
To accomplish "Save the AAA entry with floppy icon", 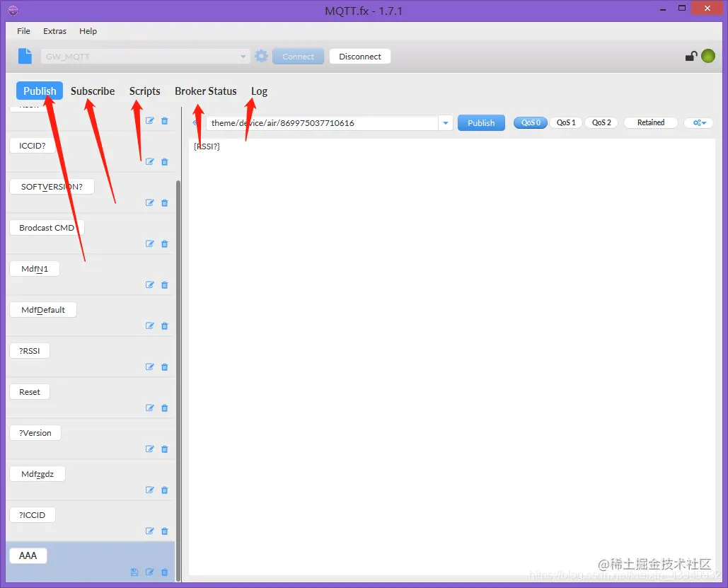I will tap(134, 572).
